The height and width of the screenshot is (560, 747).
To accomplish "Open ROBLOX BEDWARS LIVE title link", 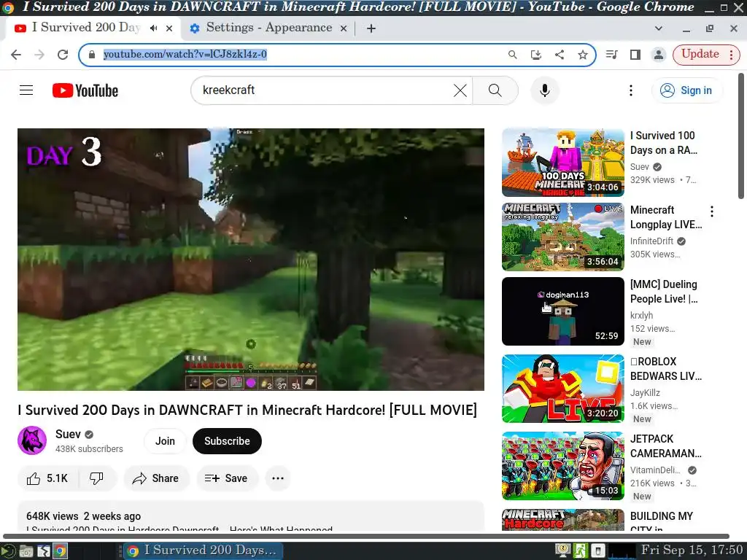I will 665,369.
